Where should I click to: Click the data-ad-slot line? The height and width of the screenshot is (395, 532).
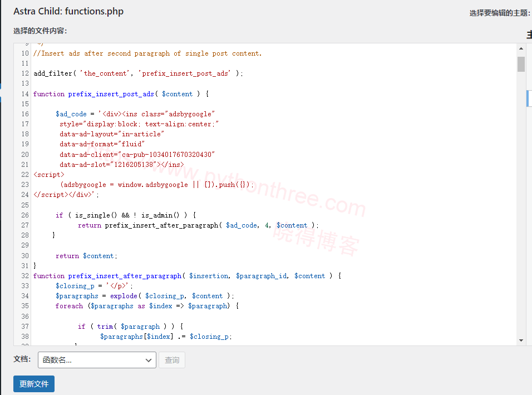(122, 165)
